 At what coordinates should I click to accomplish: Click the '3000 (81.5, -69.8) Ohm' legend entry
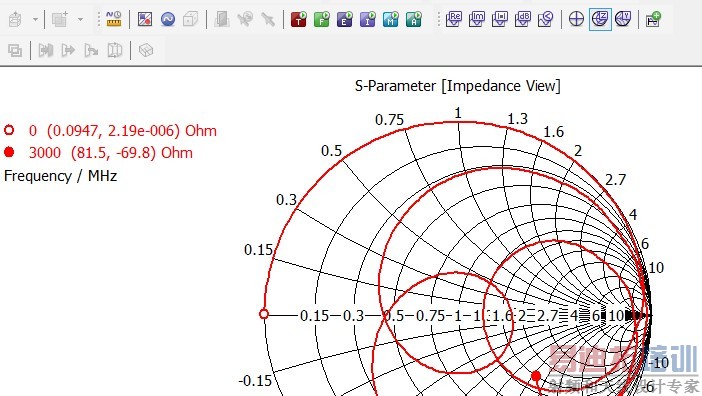coord(111,153)
